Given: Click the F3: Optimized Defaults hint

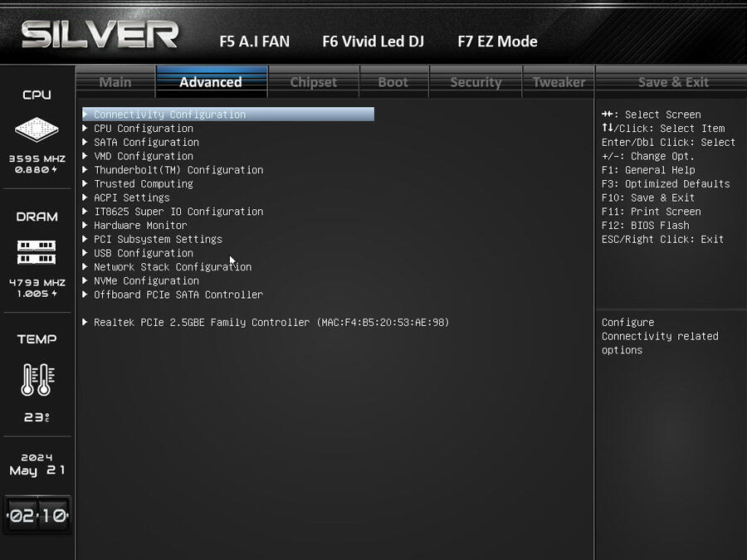Looking at the screenshot, I should [x=666, y=183].
